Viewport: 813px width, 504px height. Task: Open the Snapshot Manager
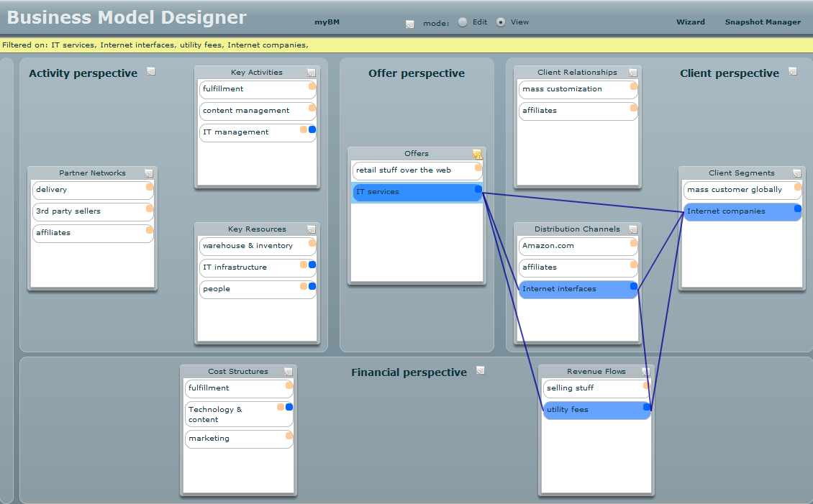click(763, 22)
